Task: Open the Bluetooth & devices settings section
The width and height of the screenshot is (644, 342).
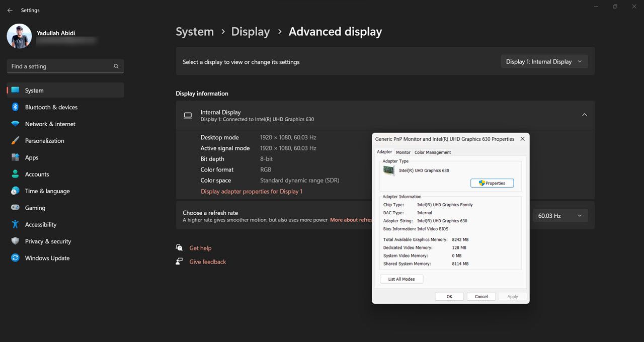Action: pyautogui.click(x=51, y=107)
